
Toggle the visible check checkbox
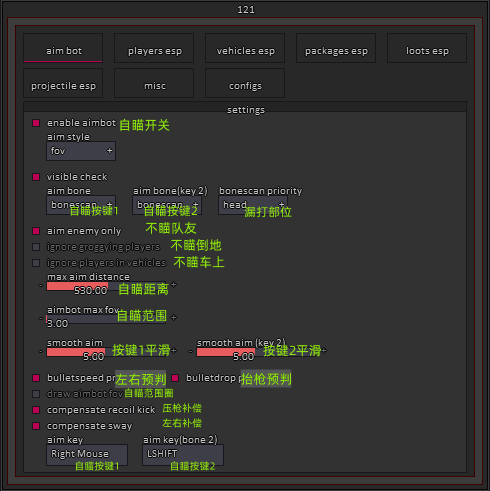(x=36, y=177)
